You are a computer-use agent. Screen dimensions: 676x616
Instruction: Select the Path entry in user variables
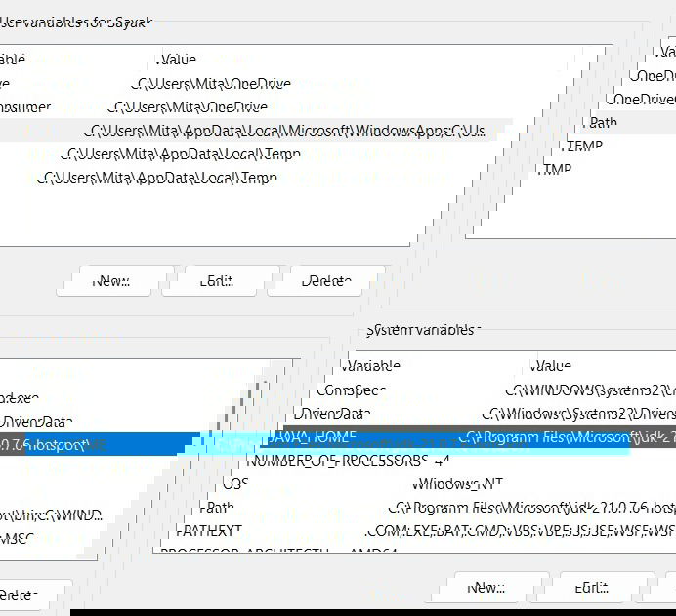tap(293, 130)
